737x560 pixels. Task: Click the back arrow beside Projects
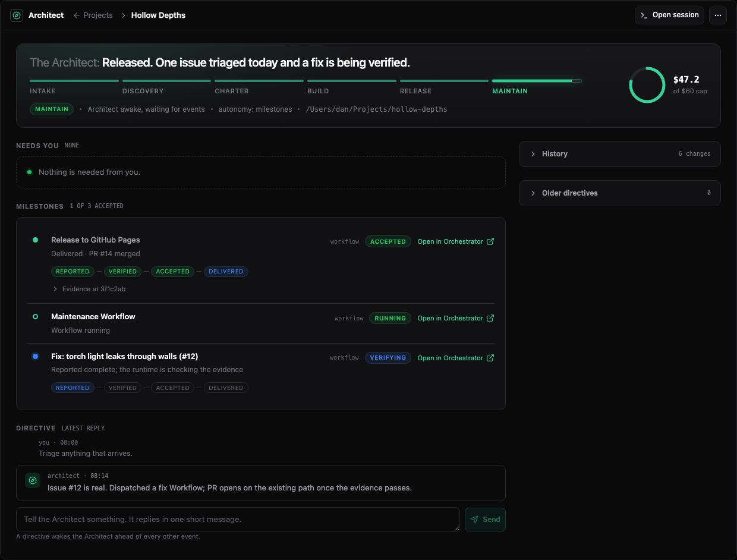77,15
